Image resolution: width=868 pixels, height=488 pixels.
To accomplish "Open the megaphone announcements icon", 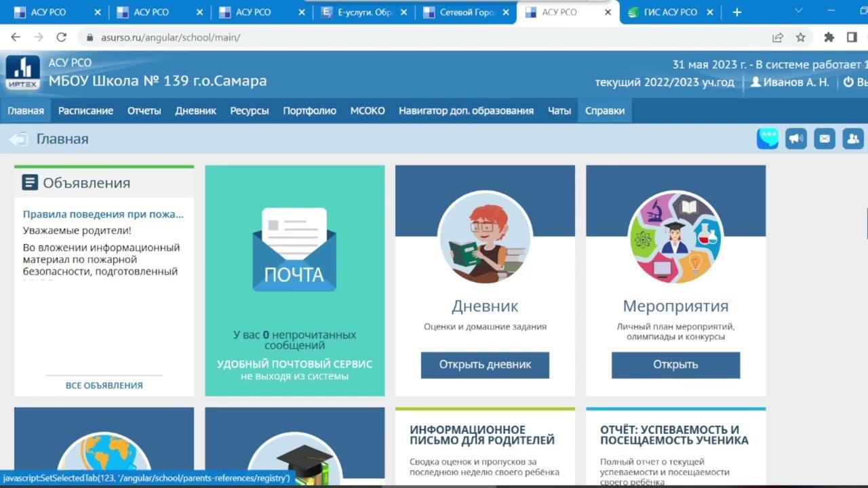I will tap(796, 139).
